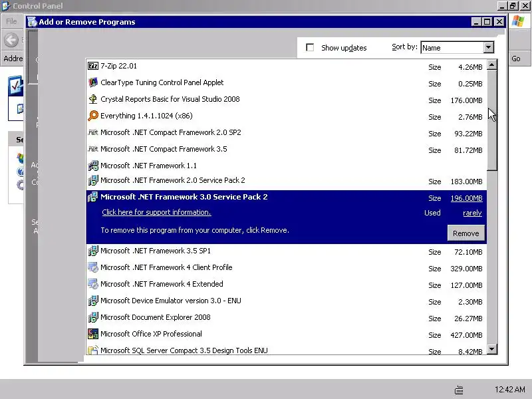Click the 329.00MB size value for Client Profile

[x=467, y=269]
